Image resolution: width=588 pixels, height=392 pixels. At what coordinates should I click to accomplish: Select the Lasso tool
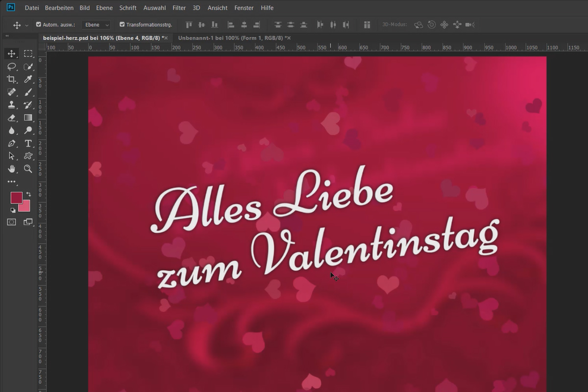coord(11,66)
